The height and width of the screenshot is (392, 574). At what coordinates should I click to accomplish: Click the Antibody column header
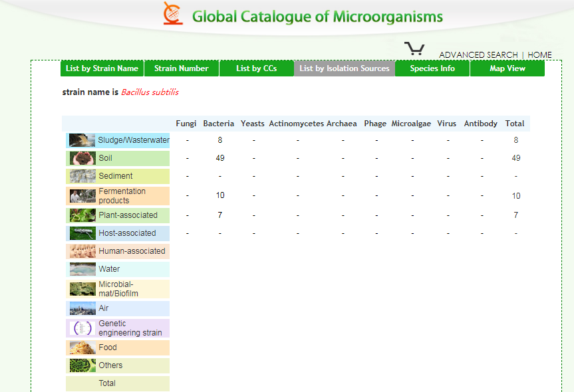[x=481, y=124]
